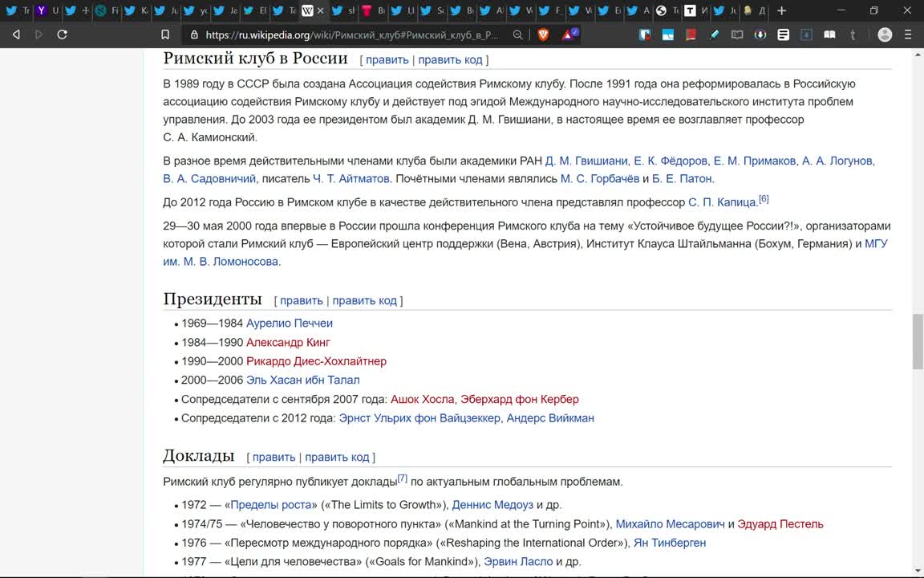Open В. А. Садовничий link
The width and height of the screenshot is (924, 578).
tap(209, 179)
